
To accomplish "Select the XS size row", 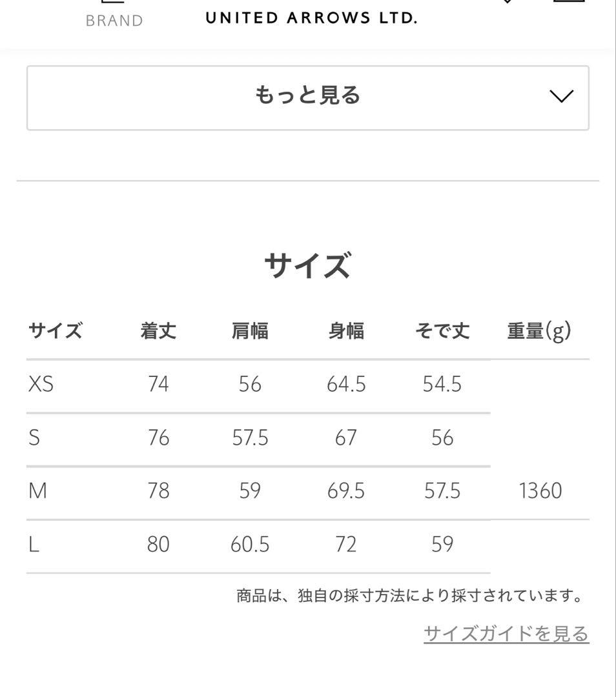I will 258,384.
